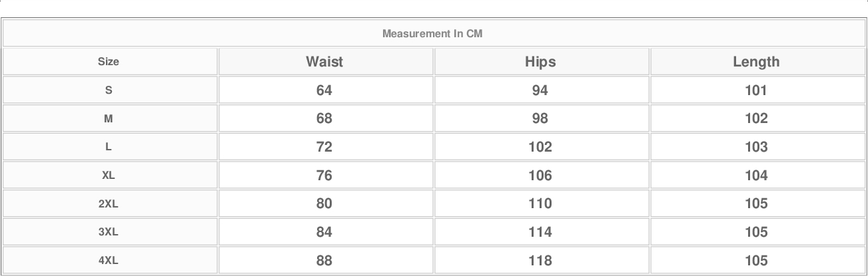The width and height of the screenshot is (868, 276).
Task: Select hips value 110 for size 2XL
Action: [540, 204]
